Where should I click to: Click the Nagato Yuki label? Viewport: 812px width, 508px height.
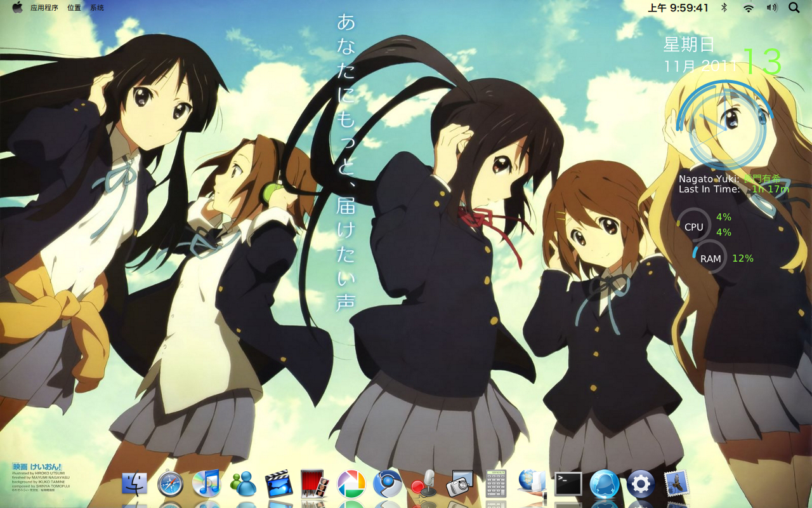click(x=709, y=179)
